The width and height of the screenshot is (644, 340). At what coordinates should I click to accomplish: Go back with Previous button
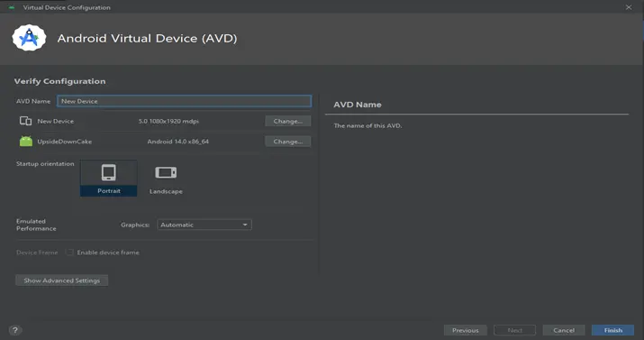(466, 330)
